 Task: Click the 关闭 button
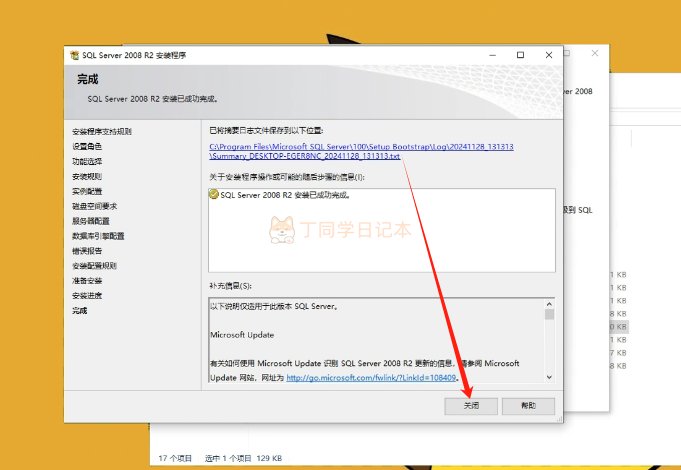pos(471,406)
